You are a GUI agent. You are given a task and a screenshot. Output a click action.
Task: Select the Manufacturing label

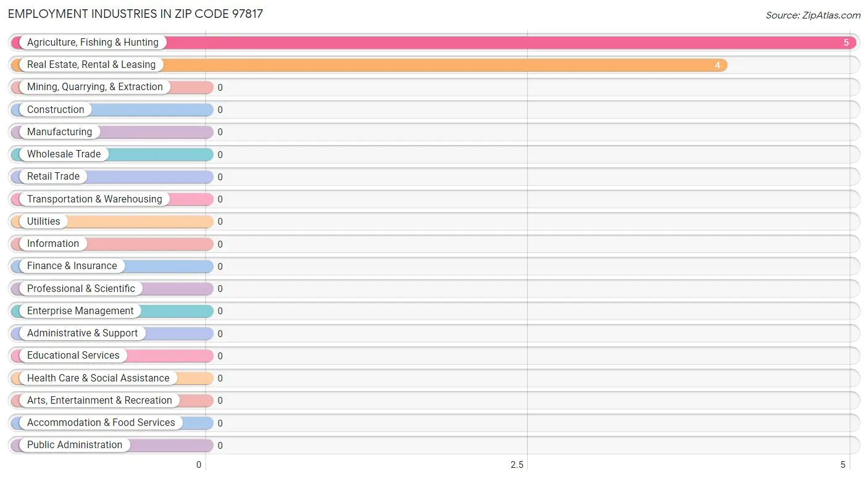point(59,132)
